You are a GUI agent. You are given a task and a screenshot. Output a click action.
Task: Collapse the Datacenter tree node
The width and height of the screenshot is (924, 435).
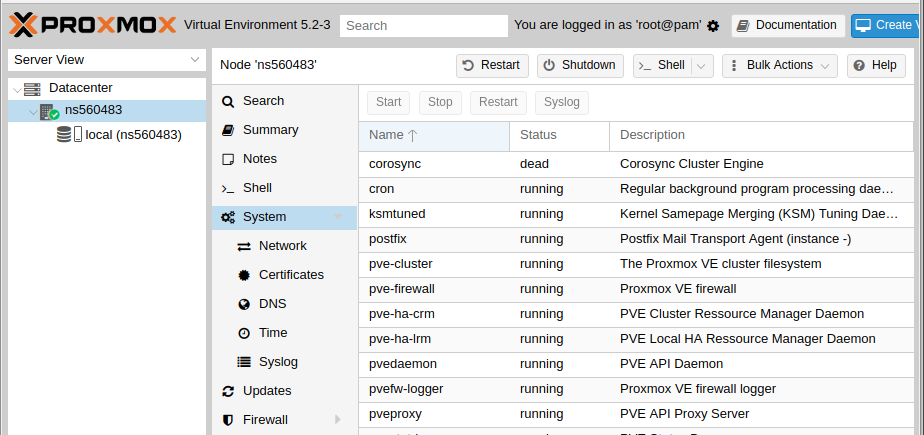16,89
